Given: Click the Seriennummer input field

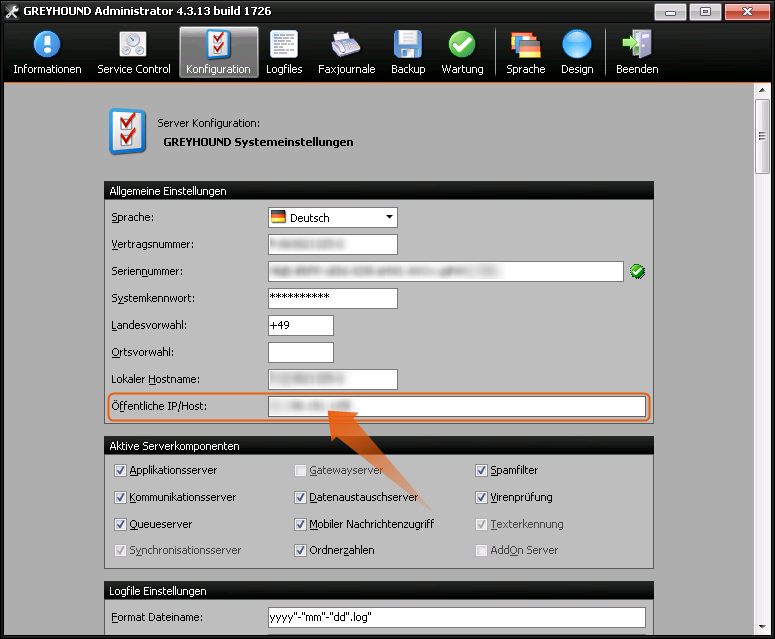Looking at the screenshot, I should (x=445, y=271).
